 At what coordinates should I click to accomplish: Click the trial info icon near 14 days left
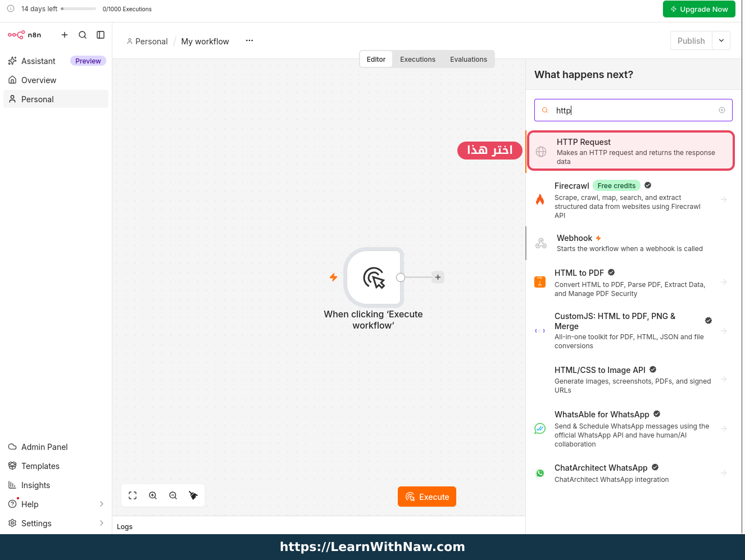(11, 8)
